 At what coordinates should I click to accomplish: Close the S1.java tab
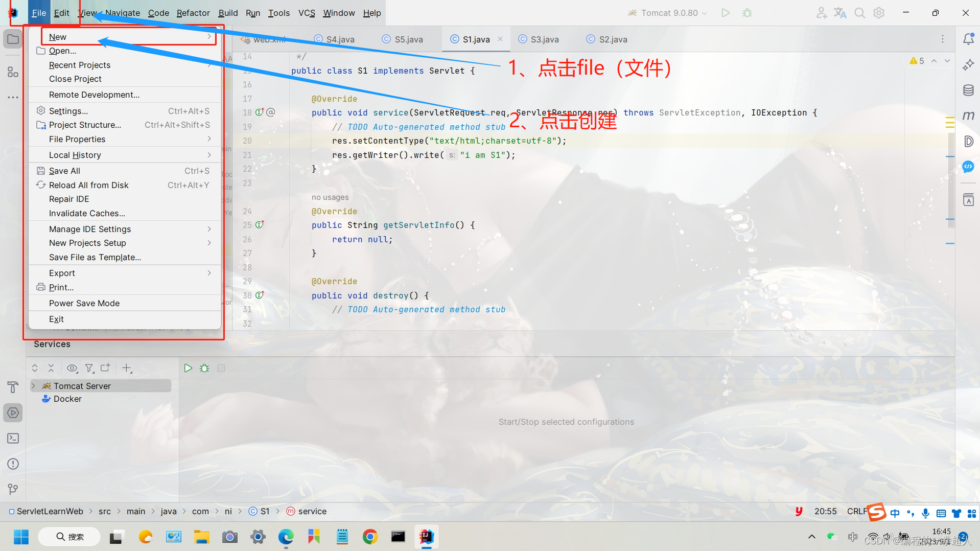pyautogui.click(x=500, y=39)
